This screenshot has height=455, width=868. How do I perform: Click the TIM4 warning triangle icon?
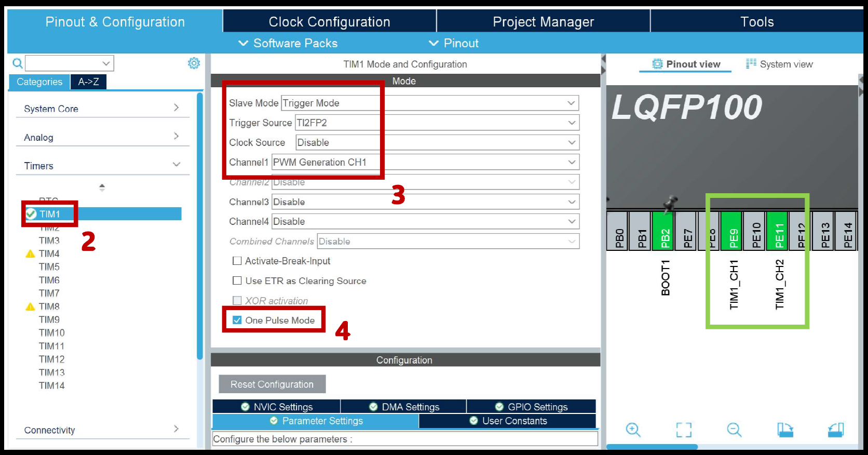coord(30,253)
